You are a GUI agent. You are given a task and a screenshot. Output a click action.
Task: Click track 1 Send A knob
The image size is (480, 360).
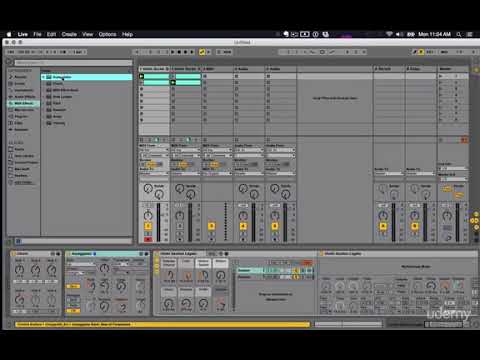(x=148, y=189)
